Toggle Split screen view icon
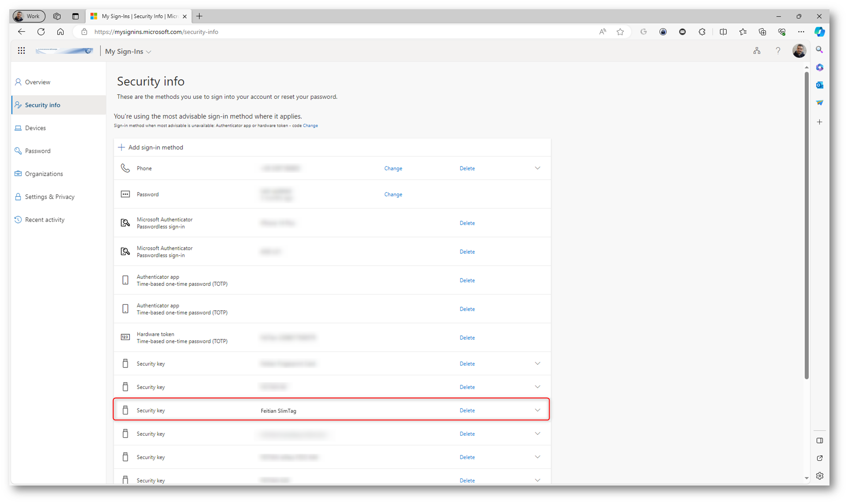 point(723,32)
